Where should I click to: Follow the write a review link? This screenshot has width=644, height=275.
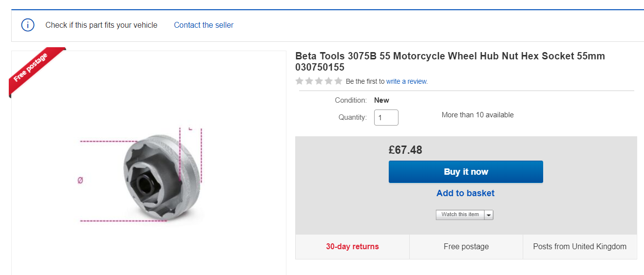tap(407, 81)
